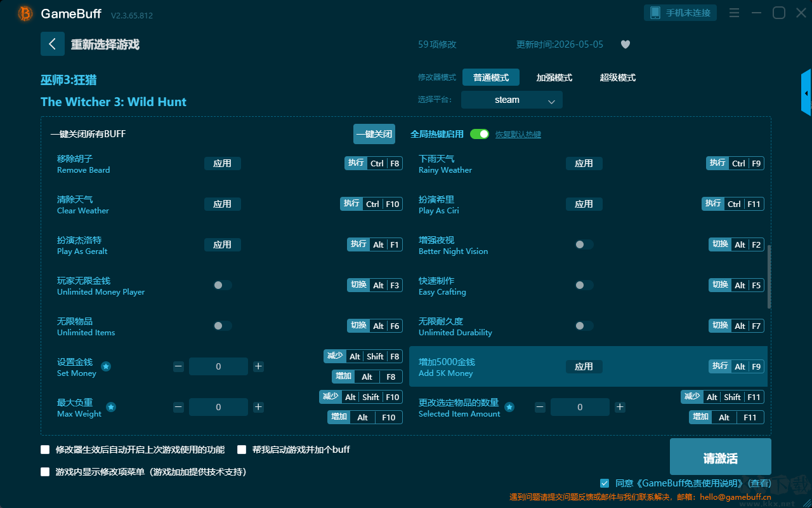Click star icon next to Set Money
This screenshot has width=812, height=508.
106,366
